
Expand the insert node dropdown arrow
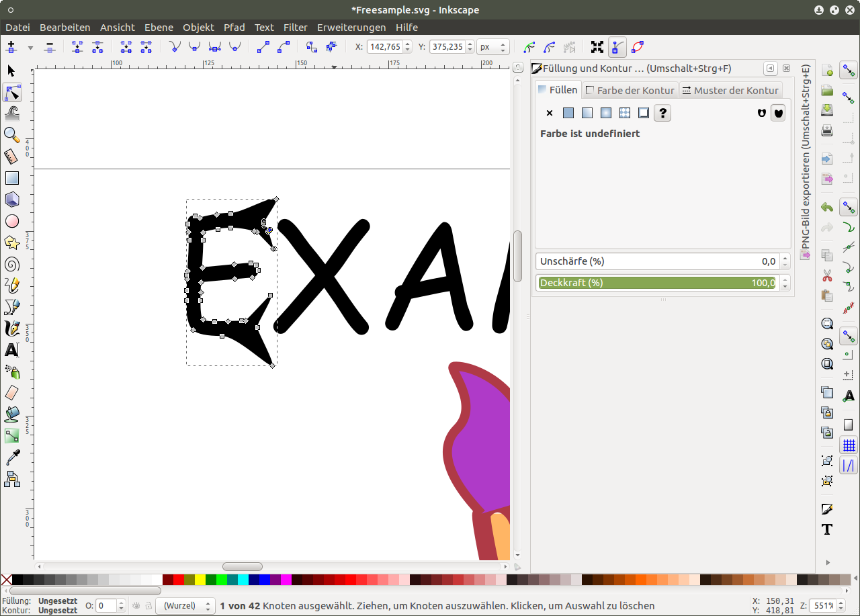click(x=30, y=48)
